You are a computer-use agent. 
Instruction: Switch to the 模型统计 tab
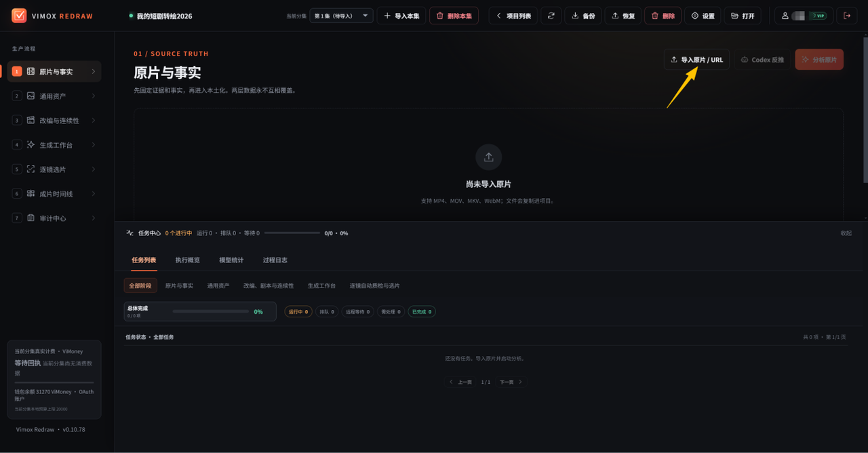[231, 260]
